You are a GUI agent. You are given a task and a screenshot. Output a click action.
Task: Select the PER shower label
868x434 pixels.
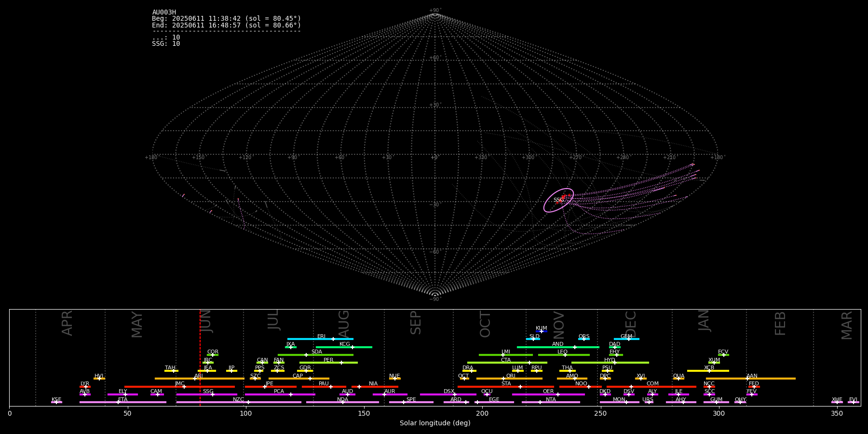[x=328, y=360]
